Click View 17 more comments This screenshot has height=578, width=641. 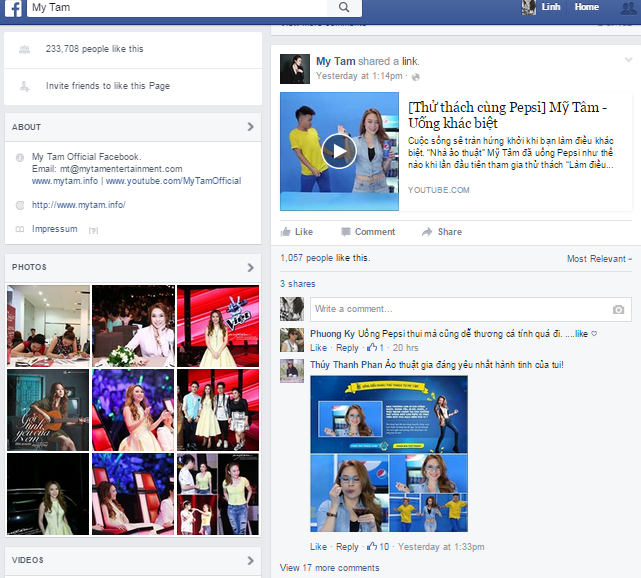click(x=329, y=568)
